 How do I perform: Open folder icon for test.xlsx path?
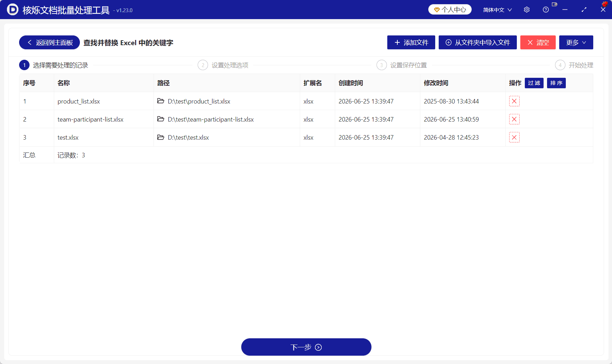pyautogui.click(x=161, y=137)
